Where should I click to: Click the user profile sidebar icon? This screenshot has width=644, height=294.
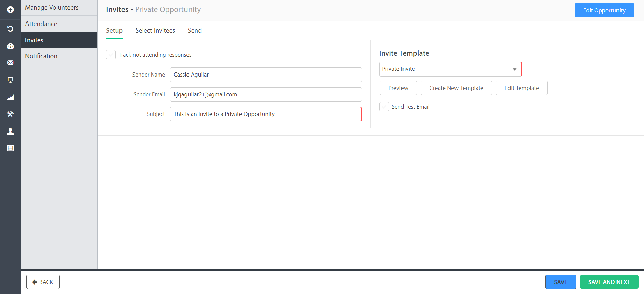coord(10,131)
